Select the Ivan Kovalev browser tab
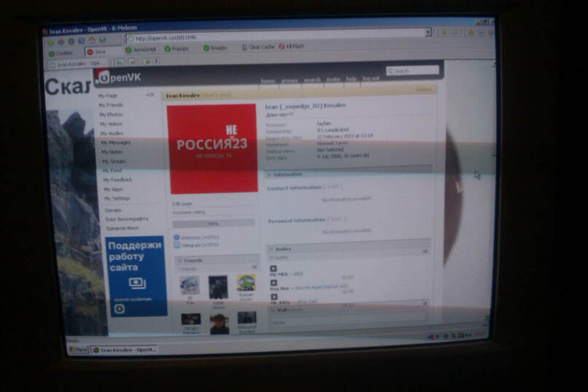Image resolution: width=588 pixels, height=392 pixels. pyautogui.click(x=78, y=64)
